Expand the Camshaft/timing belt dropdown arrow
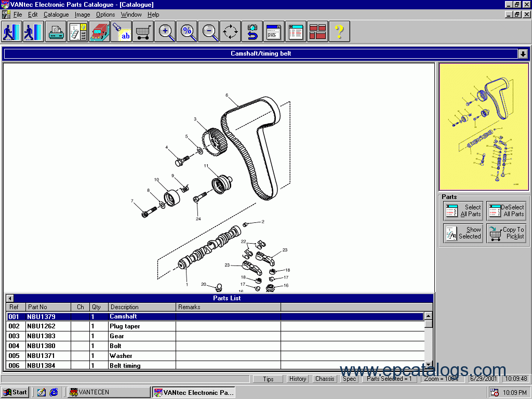This screenshot has width=532, height=399. coord(523,54)
